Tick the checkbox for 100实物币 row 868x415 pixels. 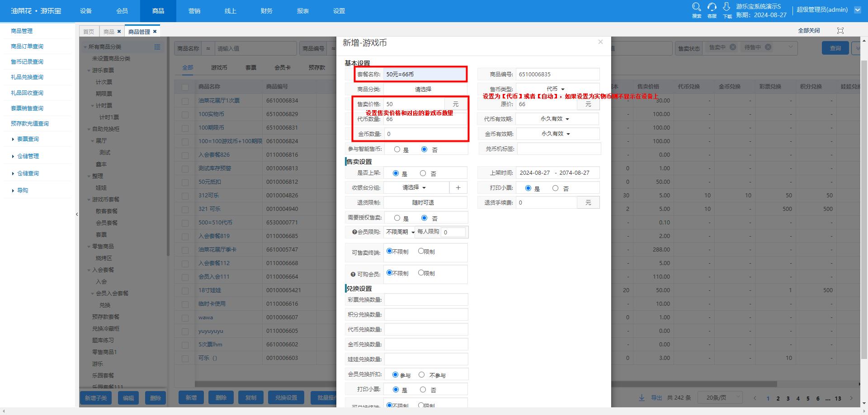coord(185,115)
